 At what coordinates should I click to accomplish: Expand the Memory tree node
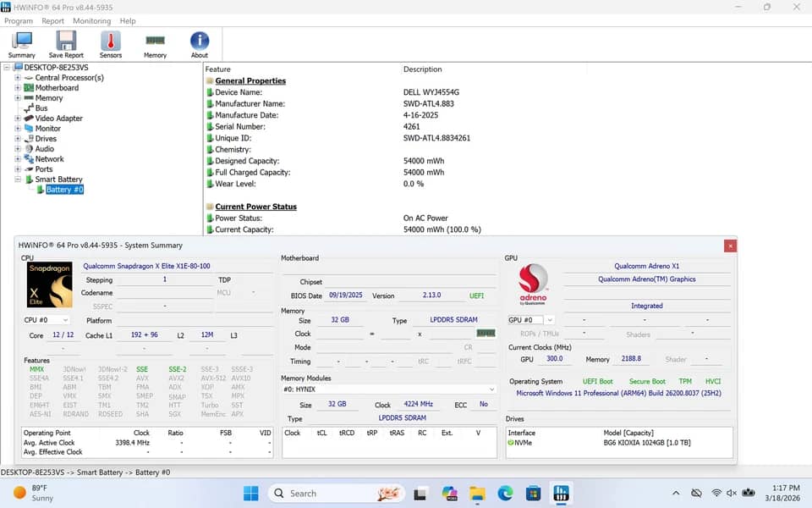click(x=18, y=98)
